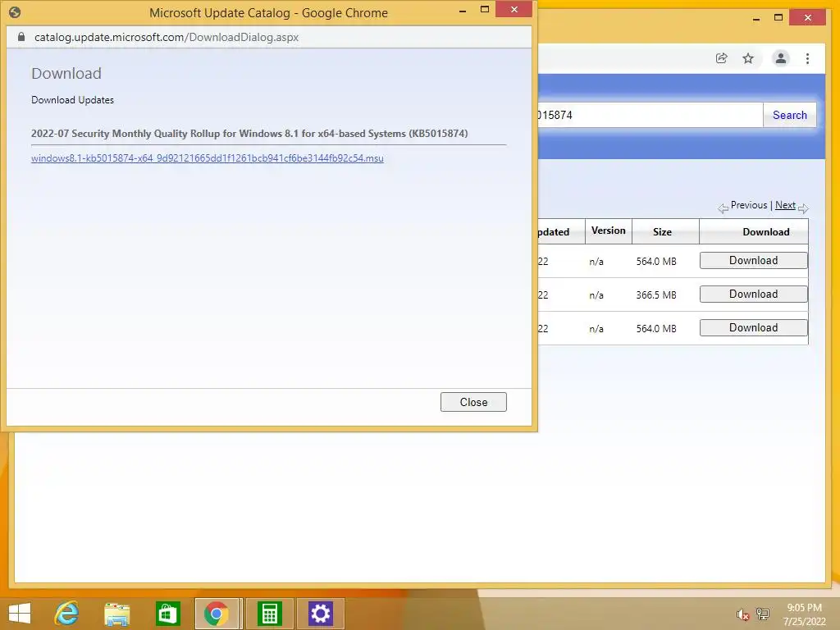Maximize the Download dialog window
840x630 pixels.
point(484,9)
